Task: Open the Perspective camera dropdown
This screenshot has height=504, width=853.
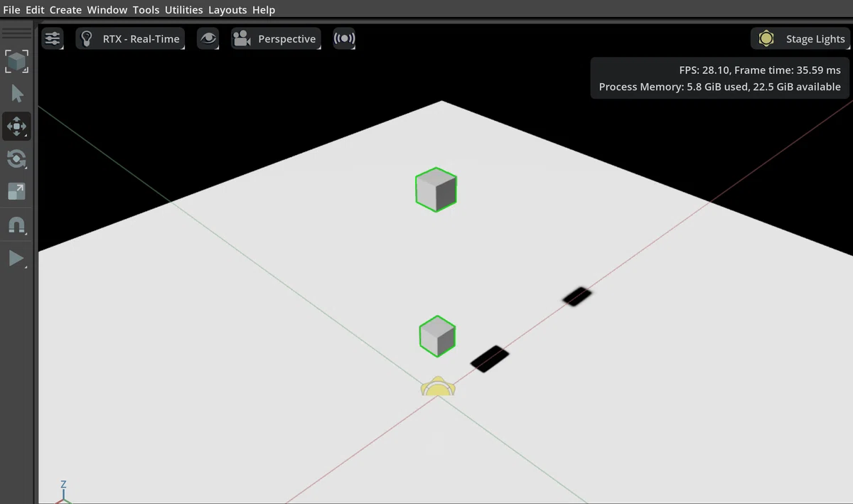Action: pyautogui.click(x=276, y=38)
